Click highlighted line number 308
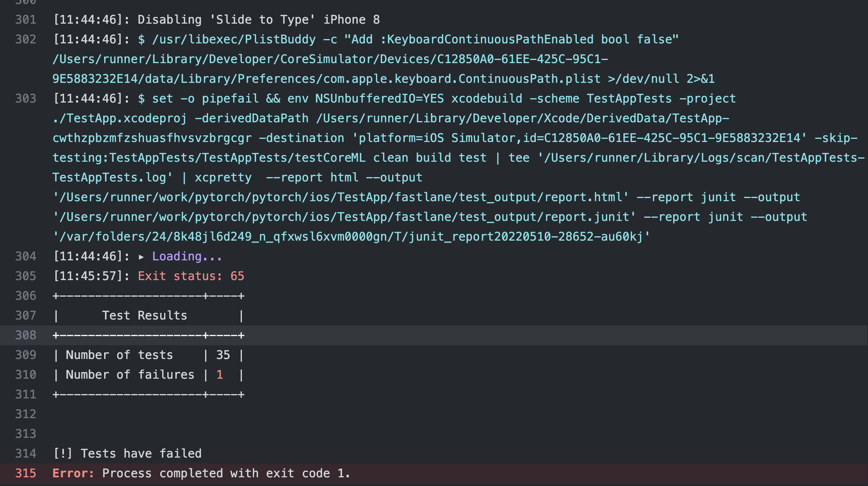Image resolution: width=868 pixels, height=486 pixels. (26, 335)
